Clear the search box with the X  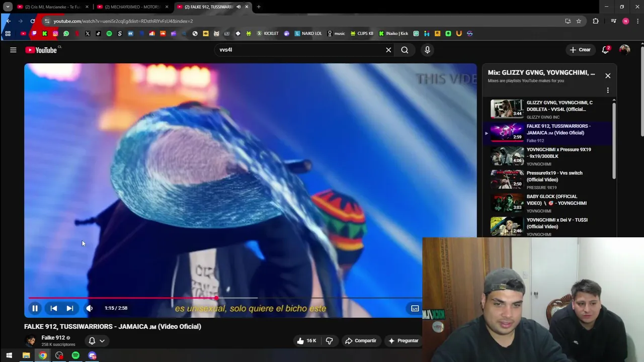point(388,50)
